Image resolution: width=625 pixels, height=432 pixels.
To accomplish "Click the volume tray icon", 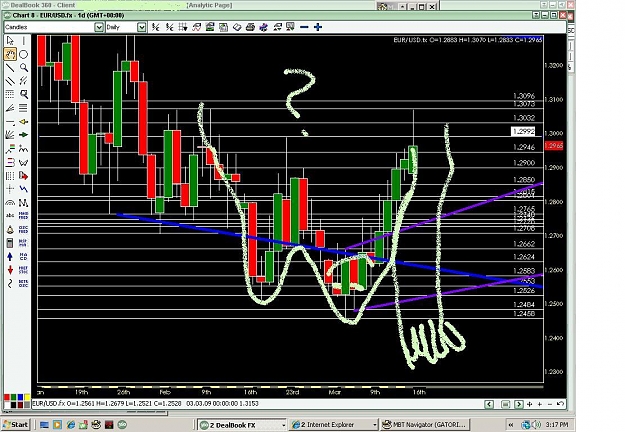I will click(536, 425).
